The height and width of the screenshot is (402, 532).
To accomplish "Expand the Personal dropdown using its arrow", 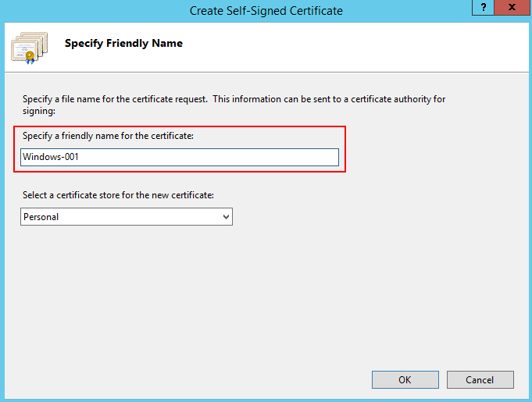I will click(226, 217).
